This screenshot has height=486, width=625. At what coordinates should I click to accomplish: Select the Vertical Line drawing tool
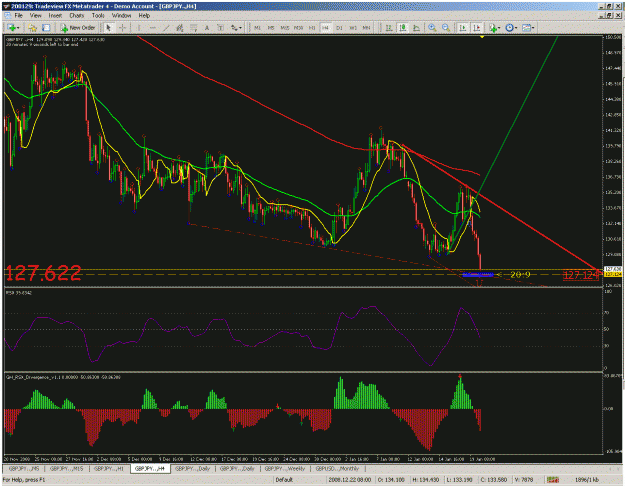pyautogui.click(x=139, y=28)
